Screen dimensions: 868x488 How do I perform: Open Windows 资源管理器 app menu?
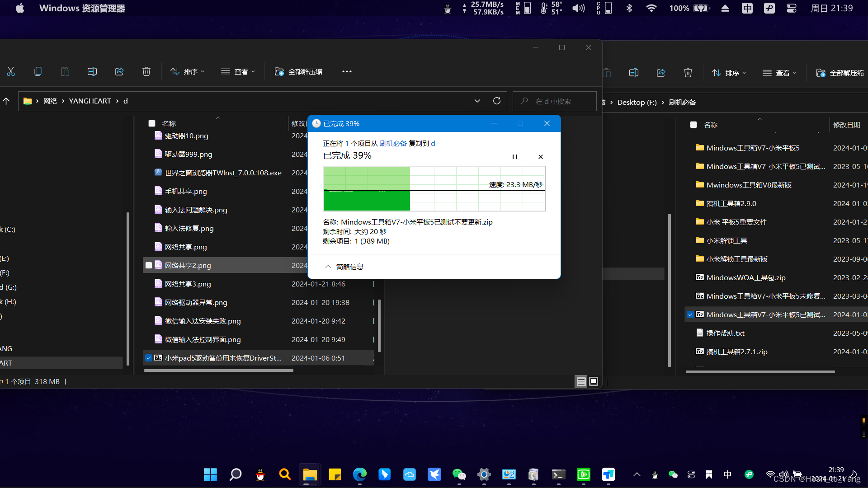point(82,8)
